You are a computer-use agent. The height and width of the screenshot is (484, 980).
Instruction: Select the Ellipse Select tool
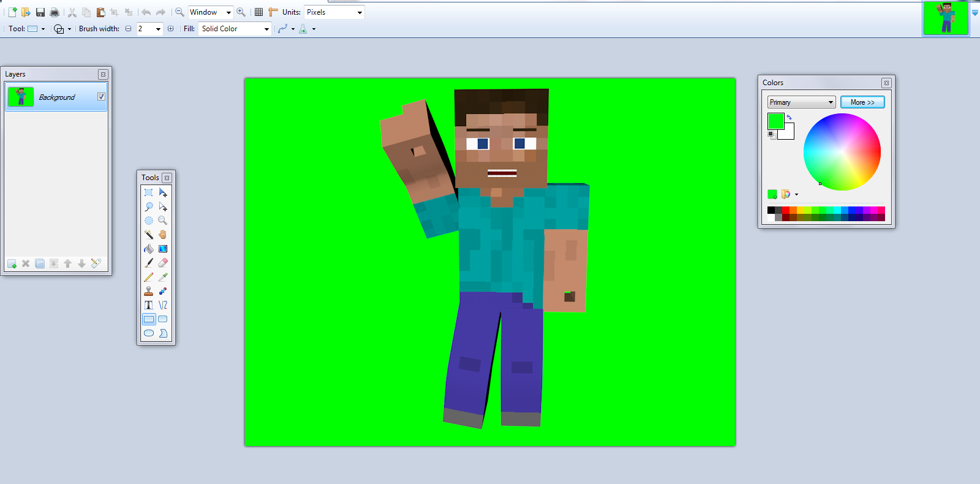point(149,221)
